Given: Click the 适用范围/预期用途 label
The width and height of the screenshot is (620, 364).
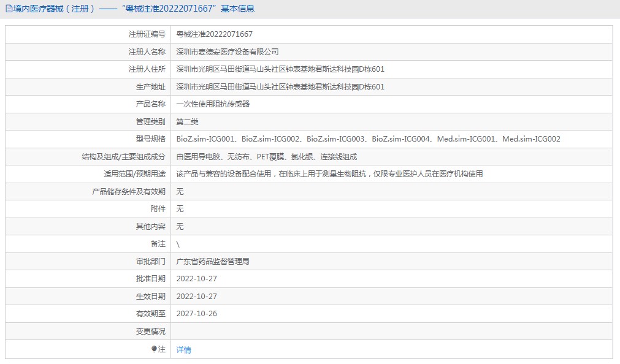Looking at the screenshot, I should pos(134,174).
